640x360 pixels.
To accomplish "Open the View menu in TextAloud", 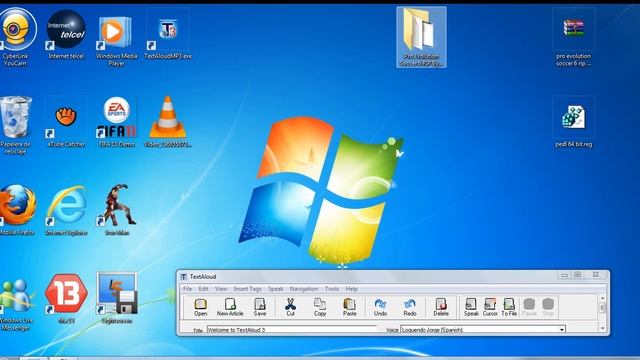I will point(221,289).
